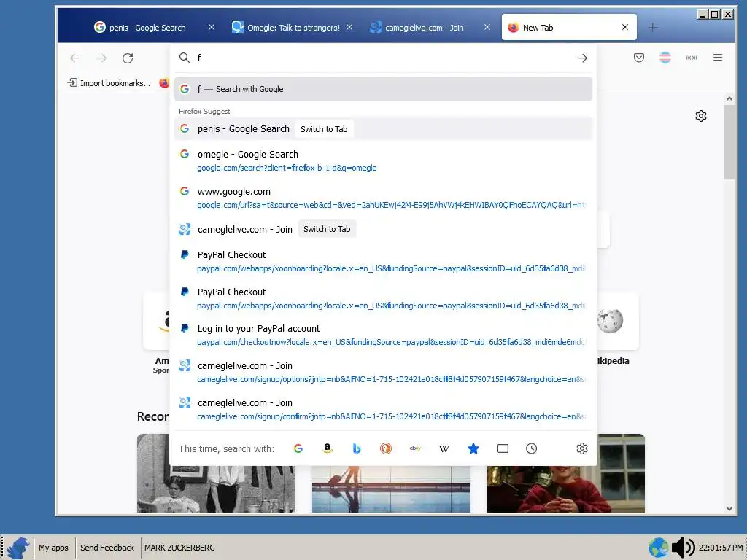
Task: Click the taskbar clock 22:01:57 PM
Action: click(720, 548)
